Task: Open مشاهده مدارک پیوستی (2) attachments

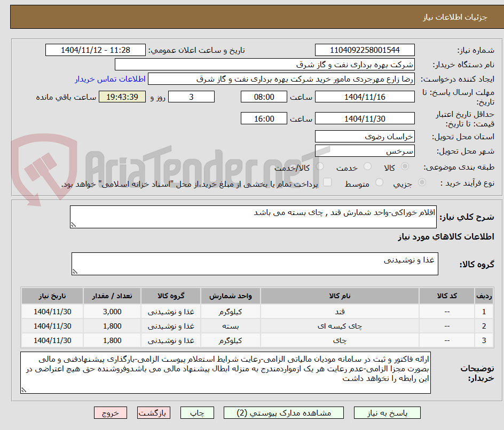Action: [283, 412]
